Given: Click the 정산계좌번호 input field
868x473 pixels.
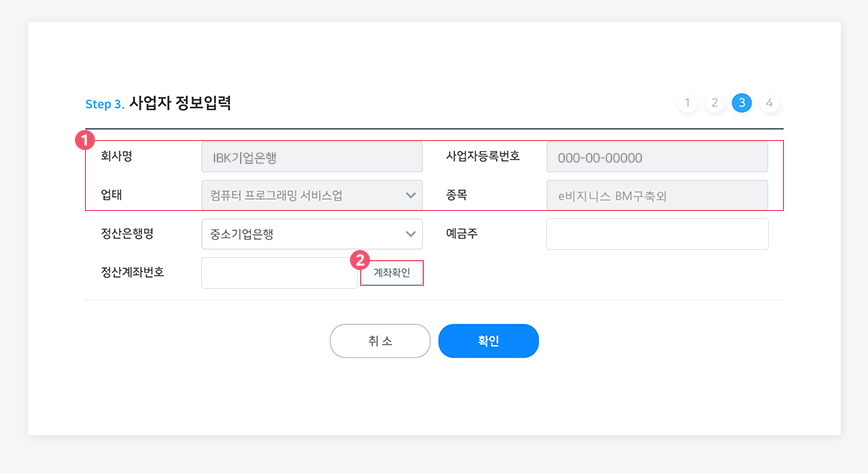Looking at the screenshot, I should [280, 273].
